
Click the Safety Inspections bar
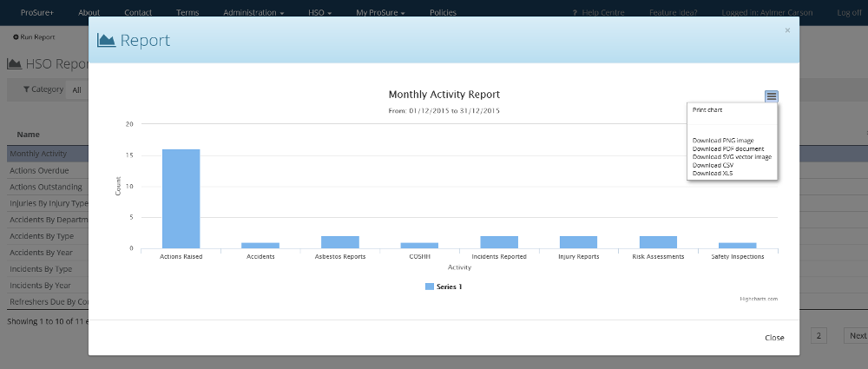pyautogui.click(x=738, y=246)
